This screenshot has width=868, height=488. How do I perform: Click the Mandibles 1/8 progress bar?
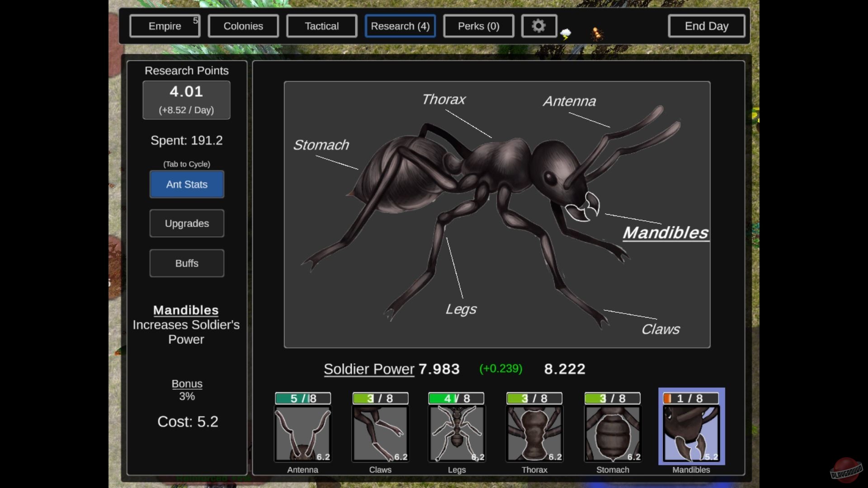point(691,398)
